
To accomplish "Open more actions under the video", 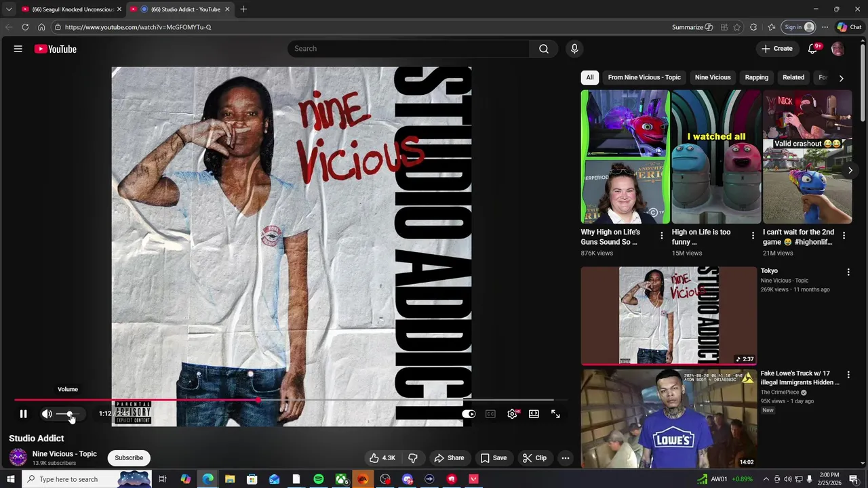I will click(566, 458).
